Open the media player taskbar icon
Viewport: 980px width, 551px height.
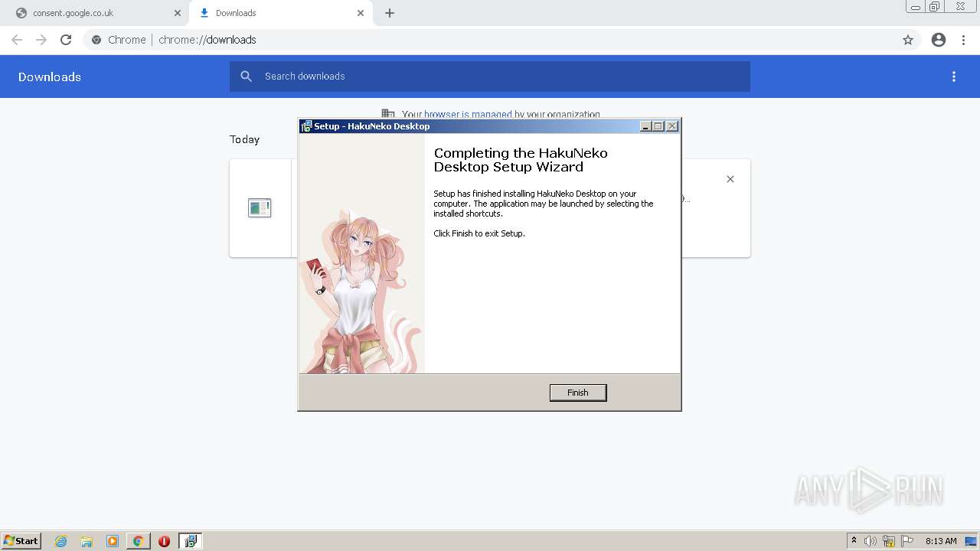(x=113, y=541)
